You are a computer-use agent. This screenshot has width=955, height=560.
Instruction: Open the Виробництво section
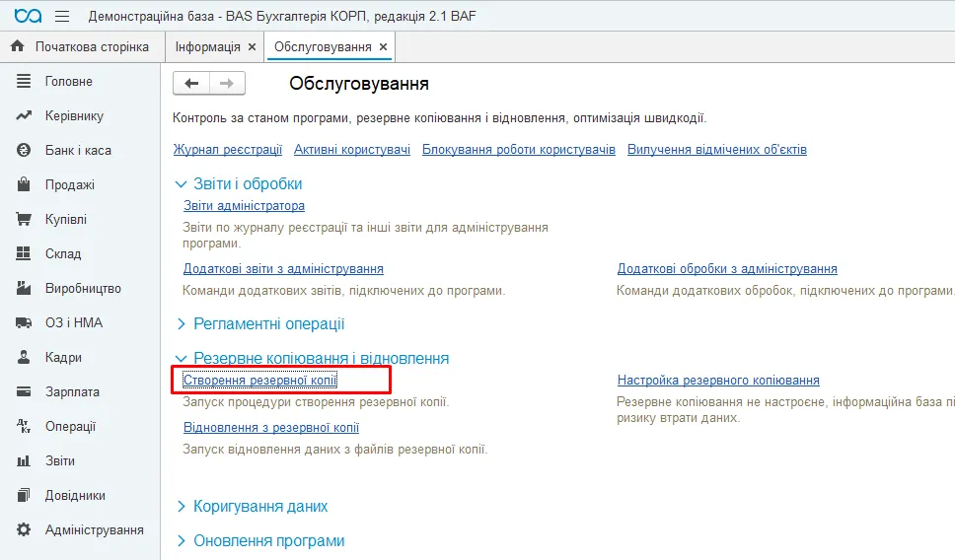[83, 288]
